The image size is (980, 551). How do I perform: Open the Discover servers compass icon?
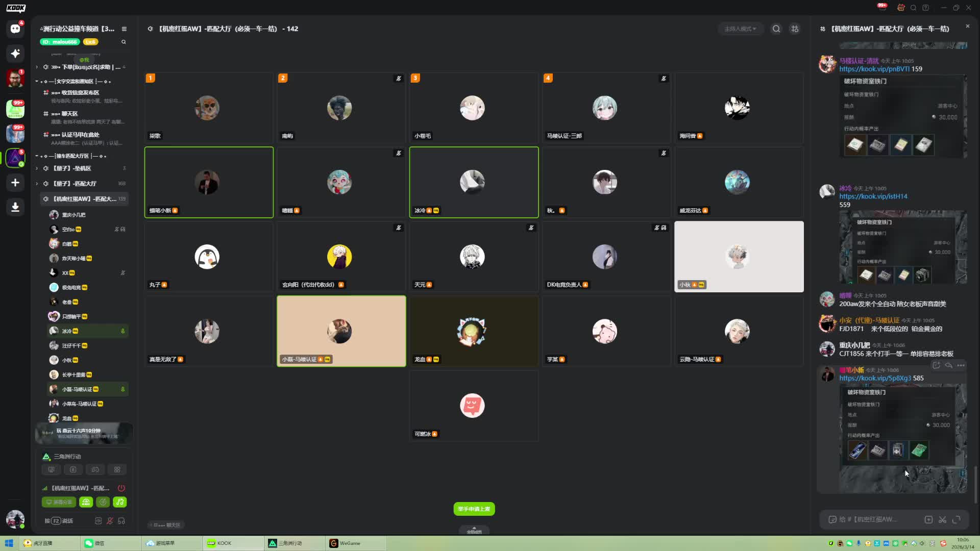[x=15, y=54]
